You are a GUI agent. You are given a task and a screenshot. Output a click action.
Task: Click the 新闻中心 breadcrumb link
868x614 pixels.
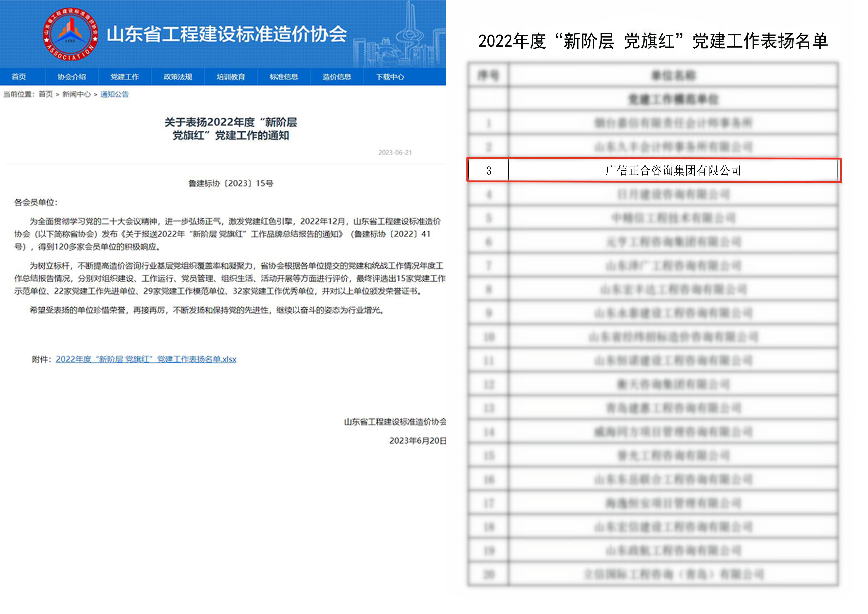pyautogui.click(x=76, y=94)
